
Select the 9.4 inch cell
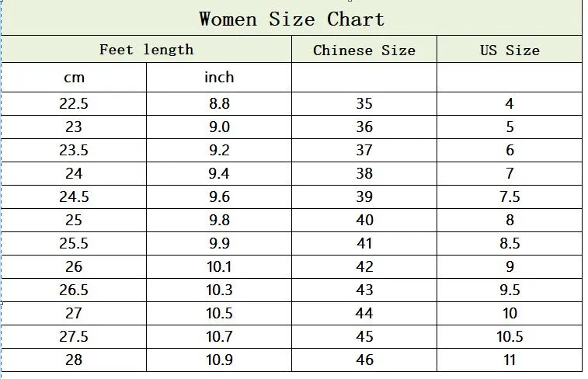click(219, 173)
